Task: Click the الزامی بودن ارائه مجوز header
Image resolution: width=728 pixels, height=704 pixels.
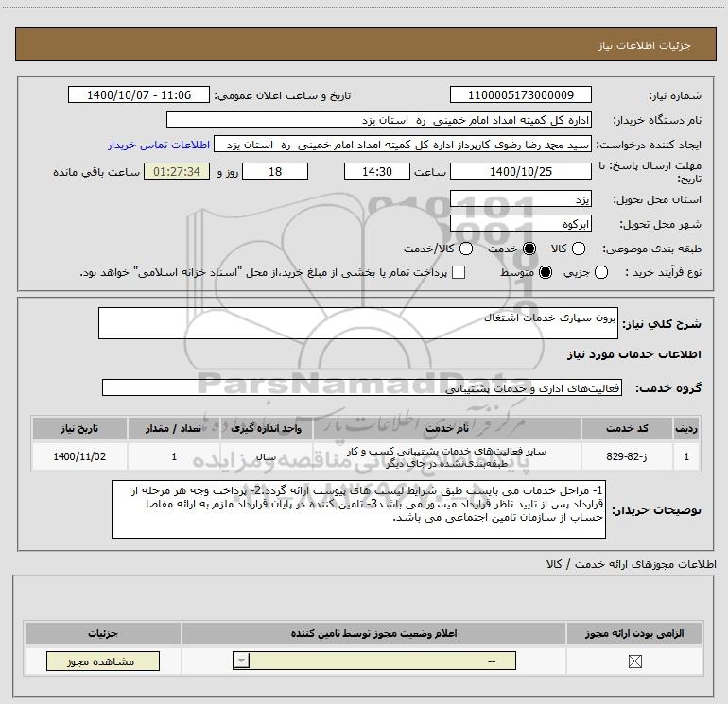Action: click(x=634, y=633)
